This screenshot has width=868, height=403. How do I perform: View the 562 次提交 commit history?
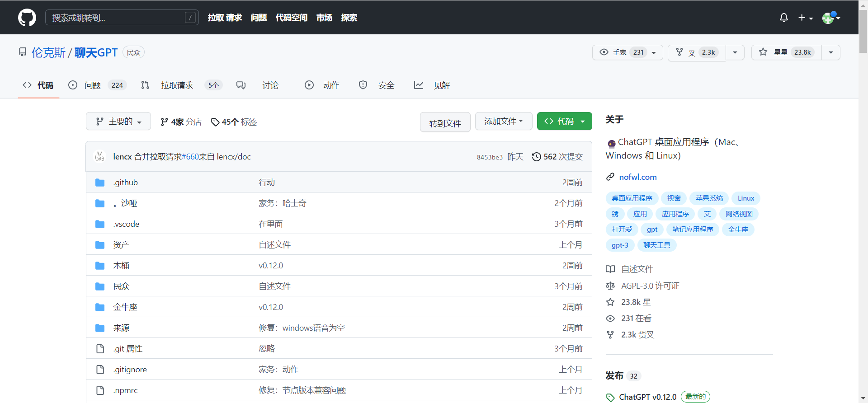(557, 157)
